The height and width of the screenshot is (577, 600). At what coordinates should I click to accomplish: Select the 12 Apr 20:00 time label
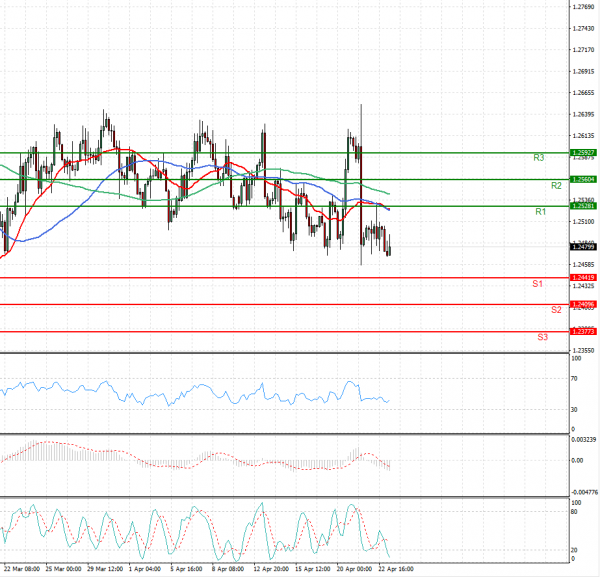point(271,569)
